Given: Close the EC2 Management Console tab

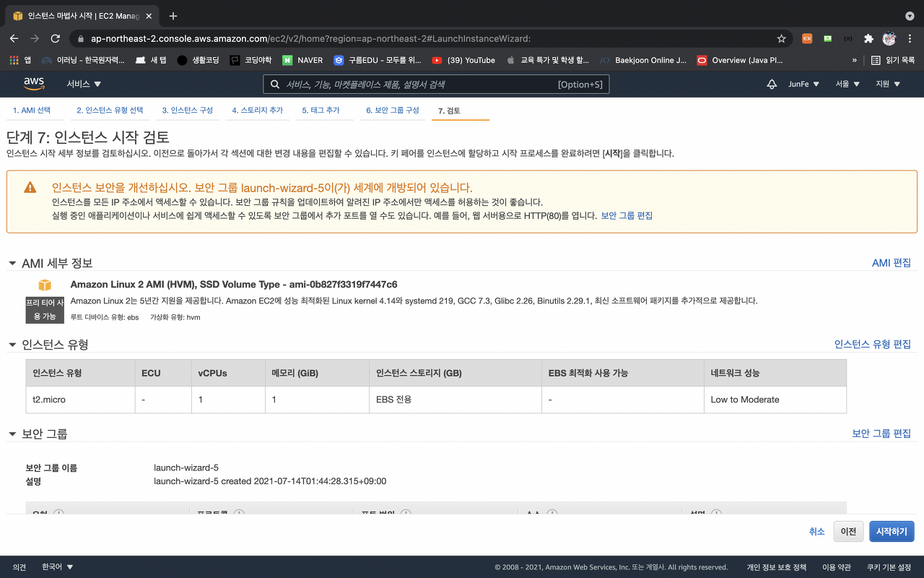Looking at the screenshot, I should pos(147,16).
